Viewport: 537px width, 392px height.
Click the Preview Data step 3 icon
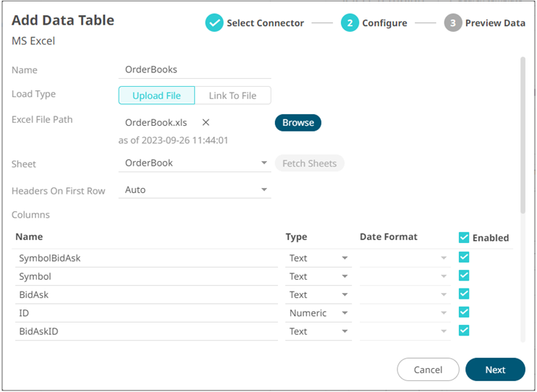click(x=453, y=23)
